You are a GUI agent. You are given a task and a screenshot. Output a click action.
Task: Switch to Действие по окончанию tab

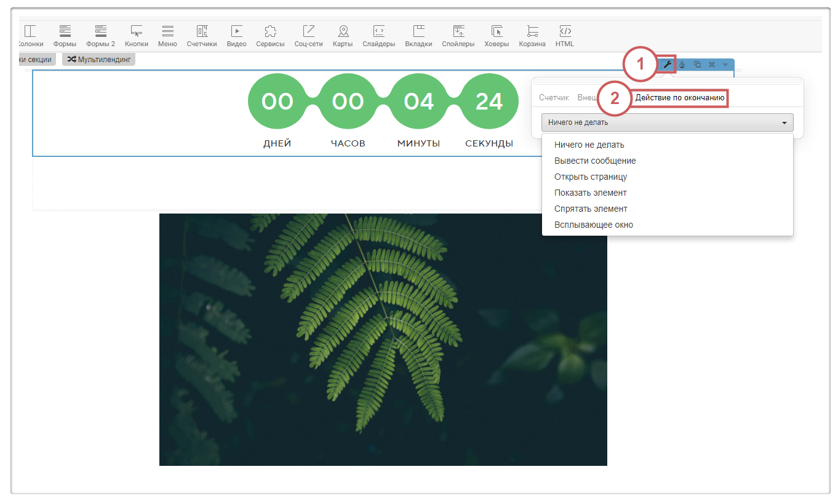(680, 98)
